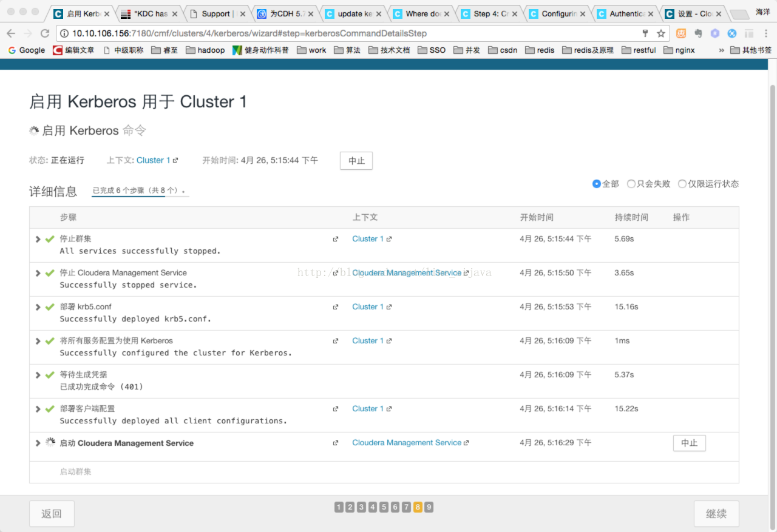Switch to the Where do browser tab
This screenshot has height=532, width=777.
click(x=421, y=13)
